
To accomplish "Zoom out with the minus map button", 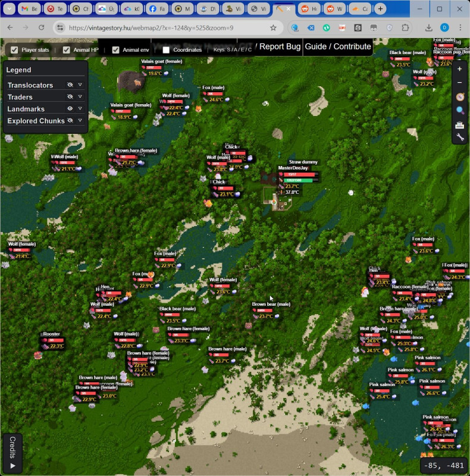I will (460, 83).
